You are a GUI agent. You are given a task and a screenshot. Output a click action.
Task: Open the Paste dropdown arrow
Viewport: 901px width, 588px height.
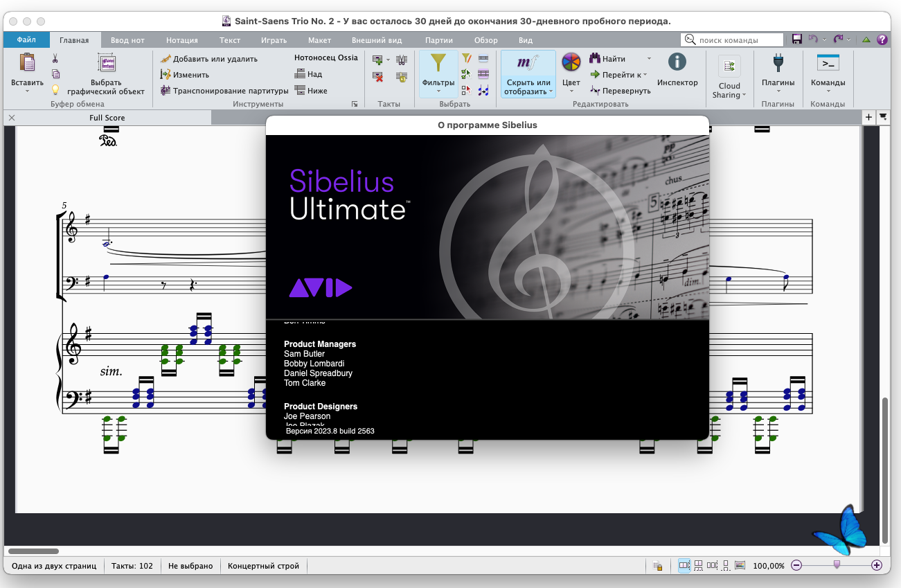coord(27,91)
